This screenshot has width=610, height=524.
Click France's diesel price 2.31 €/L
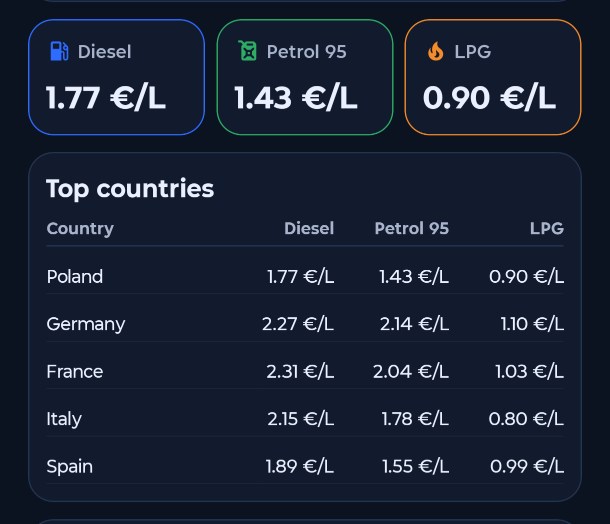click(300, 372)
